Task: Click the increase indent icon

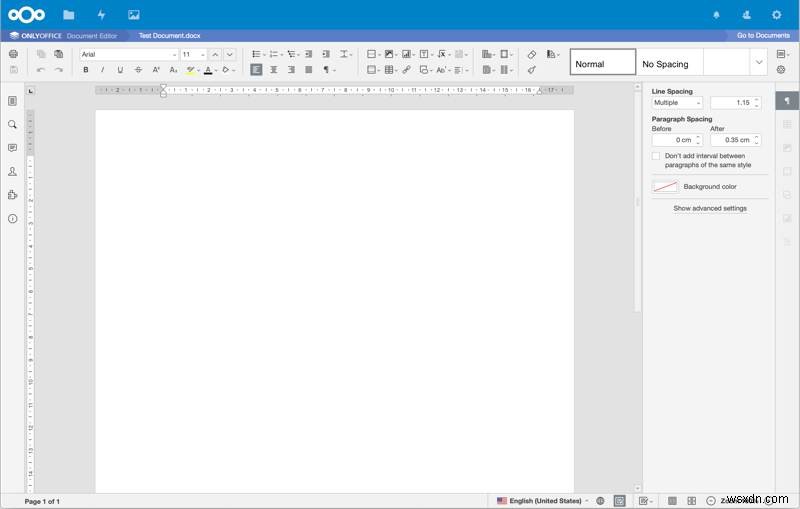Action: (326, 54)
